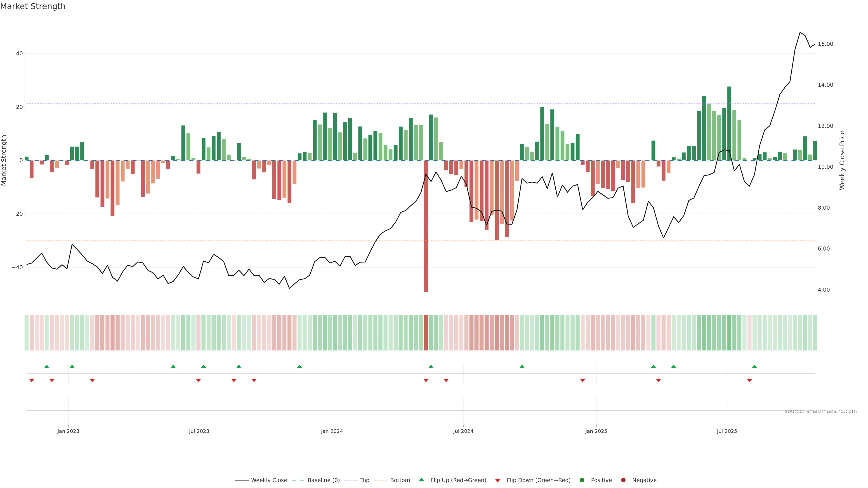
Task: Click the last green flip-up marker after Jul 2025
Action: pos(755,366)
